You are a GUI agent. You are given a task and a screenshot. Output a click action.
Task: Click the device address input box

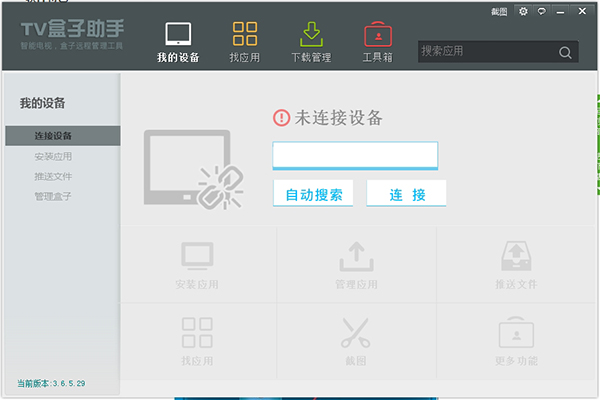pyautogui.click(x=355, y=155)
